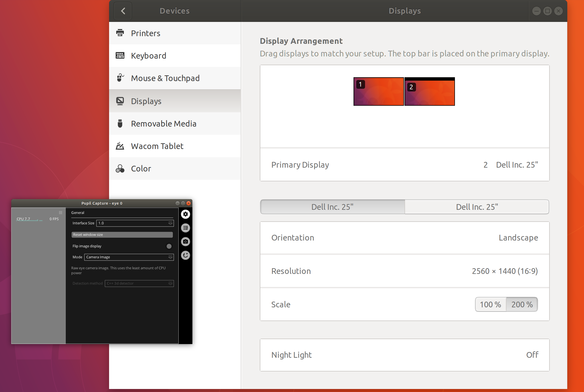
Task: Open pupil detector icon in Pupil Capture
Action: 186,255
